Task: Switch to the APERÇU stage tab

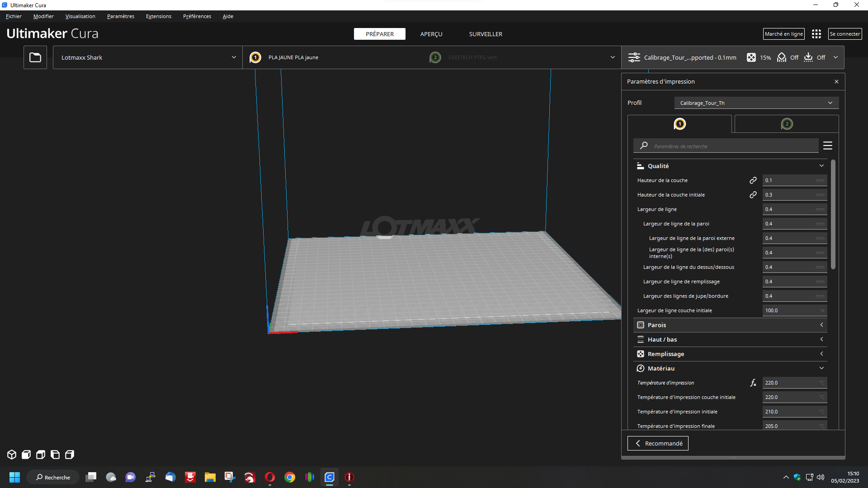Action: tap(431, 34)
